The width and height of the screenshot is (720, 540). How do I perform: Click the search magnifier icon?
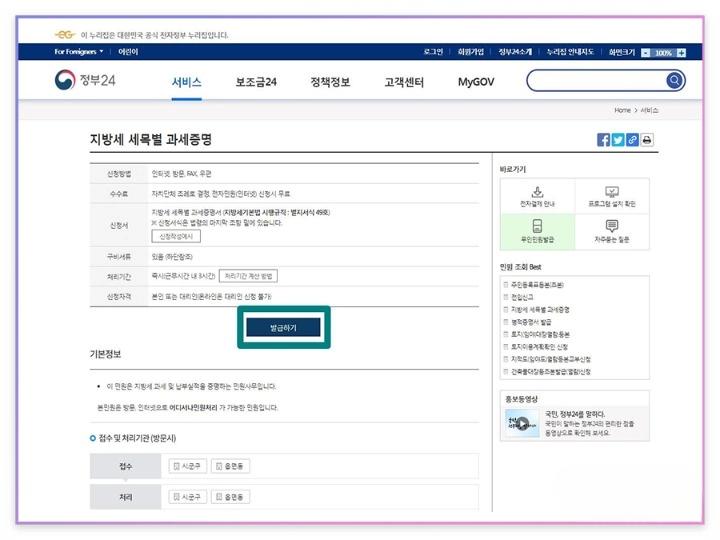674,80
